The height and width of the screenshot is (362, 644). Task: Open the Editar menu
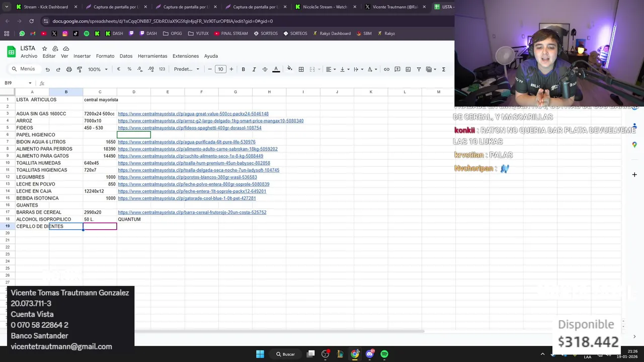click(x=49, y=56)
